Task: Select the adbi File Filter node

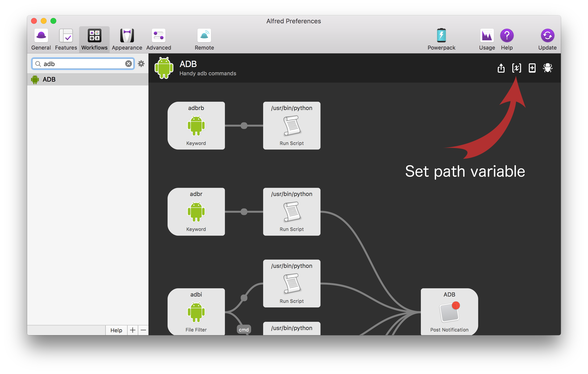Action: (x=196, y=311)
